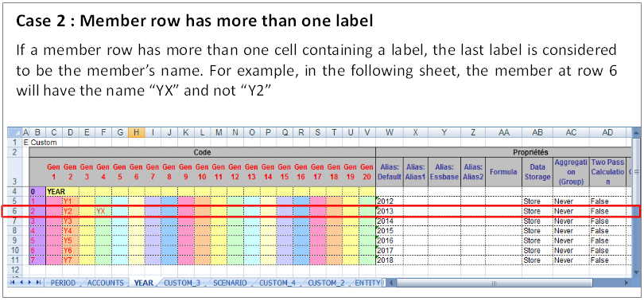Viewport: 644px width, 301px height.
Task: Go to next sheet navigation arrow
Action: (29, 283)
